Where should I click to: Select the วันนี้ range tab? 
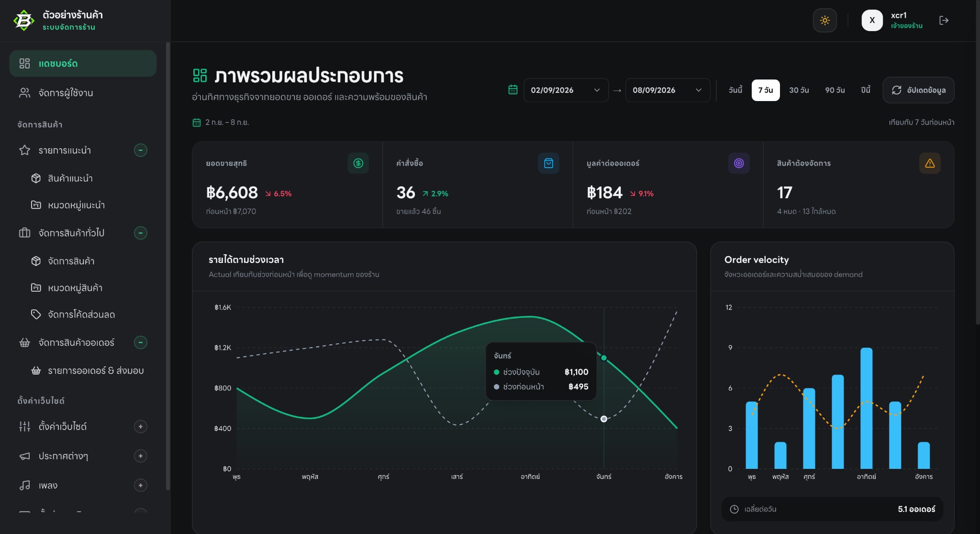735,90
